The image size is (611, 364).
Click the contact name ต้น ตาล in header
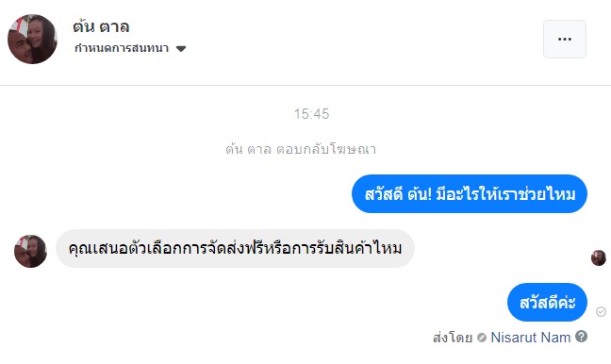point(101,27)
